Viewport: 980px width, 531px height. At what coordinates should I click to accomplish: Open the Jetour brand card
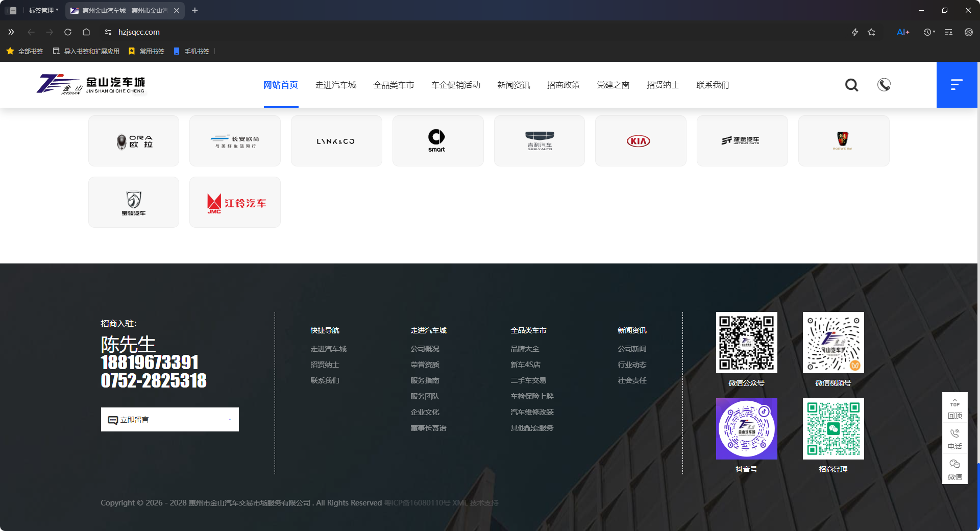[742, 141]
